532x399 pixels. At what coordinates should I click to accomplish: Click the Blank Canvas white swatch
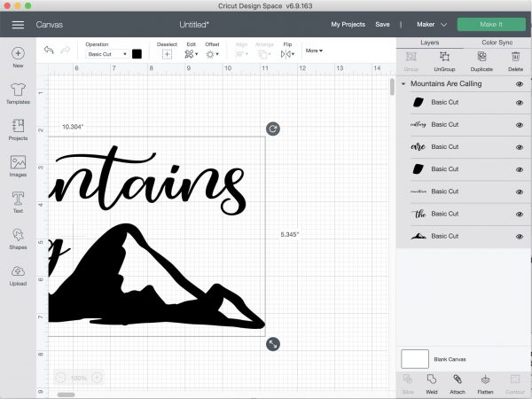tap(415, 359)
